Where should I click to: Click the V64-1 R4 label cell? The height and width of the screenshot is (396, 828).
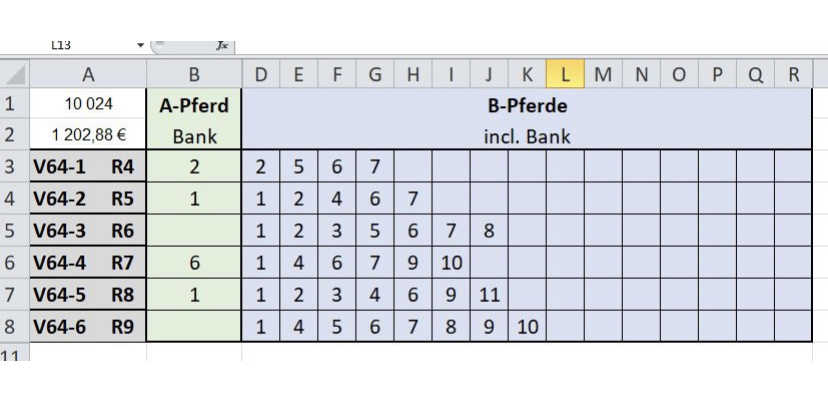pos(88,167)
